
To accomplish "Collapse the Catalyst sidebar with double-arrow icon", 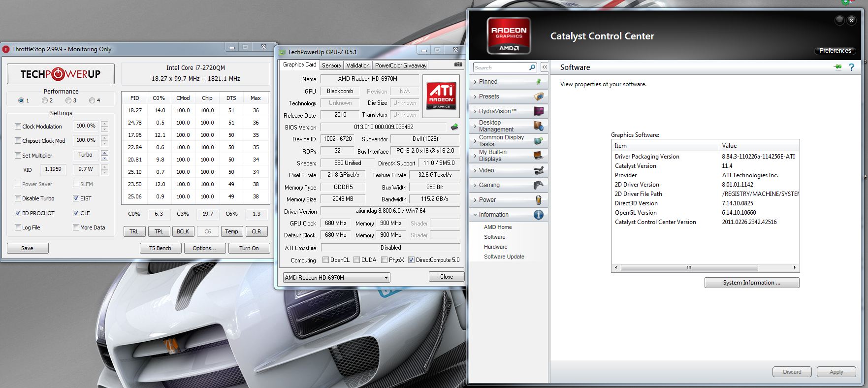I will pos(545,67).
